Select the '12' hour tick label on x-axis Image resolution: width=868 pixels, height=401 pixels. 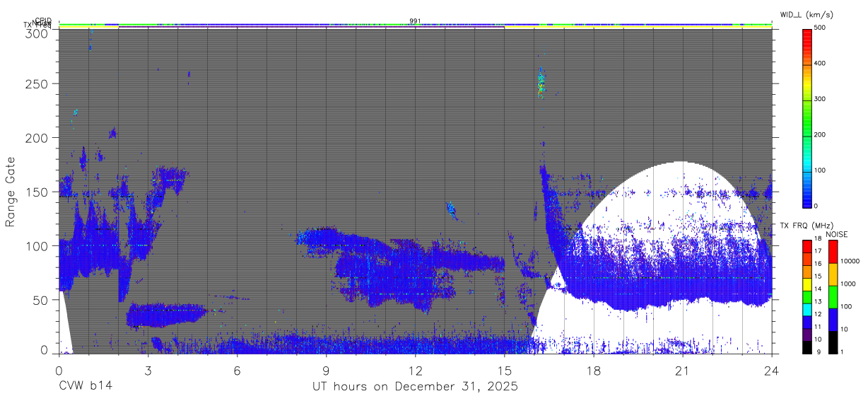(415, 369)
